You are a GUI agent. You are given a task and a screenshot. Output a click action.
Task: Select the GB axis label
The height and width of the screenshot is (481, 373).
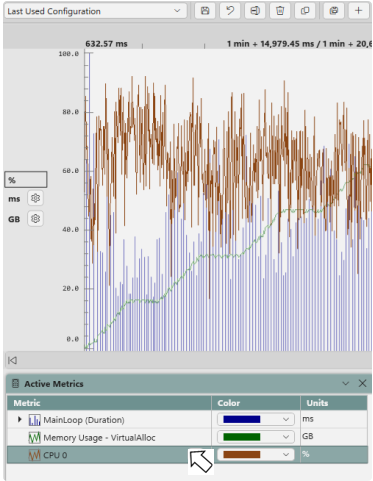14,219
